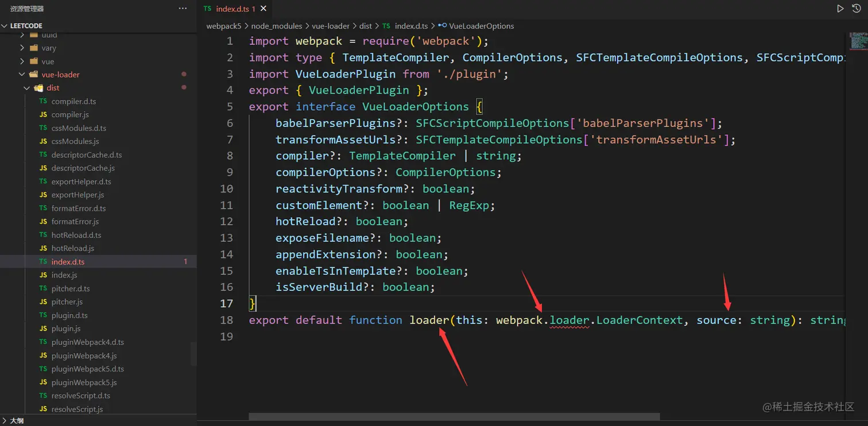Click the code minimap preview
The width and height of the screenshot is (868, 426).
click(x=858, y=41)
